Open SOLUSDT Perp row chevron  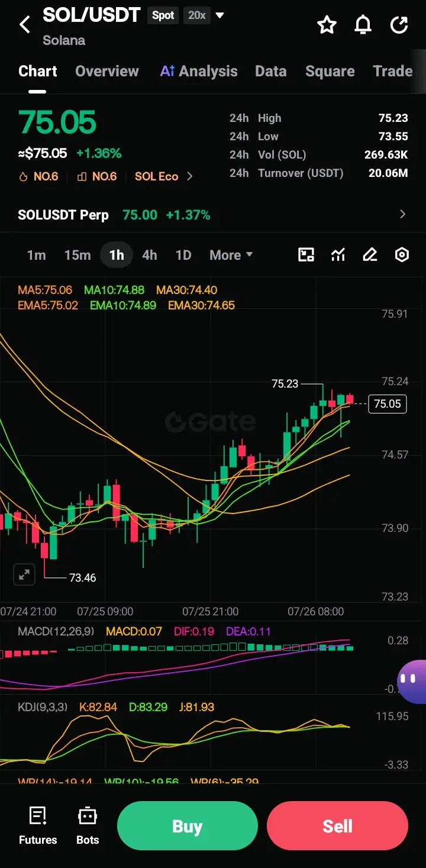click(403, 214)
